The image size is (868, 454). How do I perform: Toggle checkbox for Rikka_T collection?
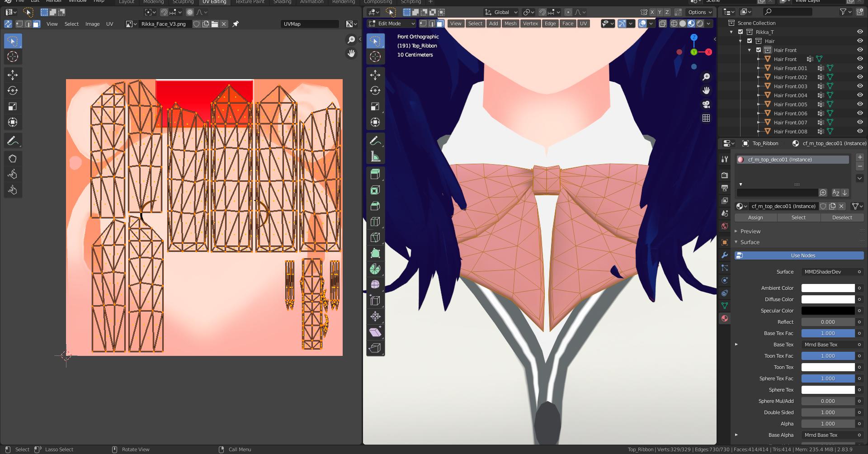click(x=741, y=32)
